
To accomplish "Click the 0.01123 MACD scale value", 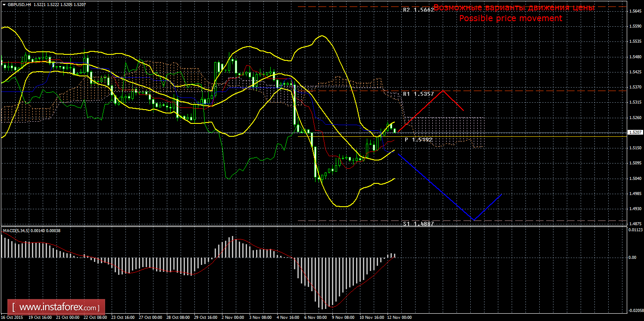I will pyautogui.click(x=635, y=230).
